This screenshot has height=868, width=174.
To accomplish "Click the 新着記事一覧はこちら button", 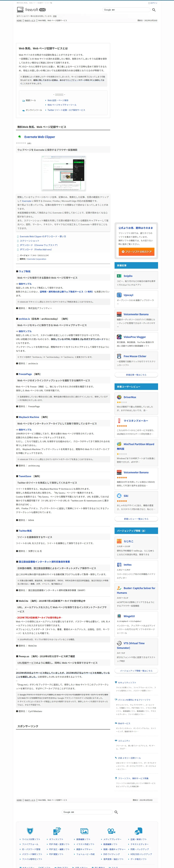I will 136,375.
